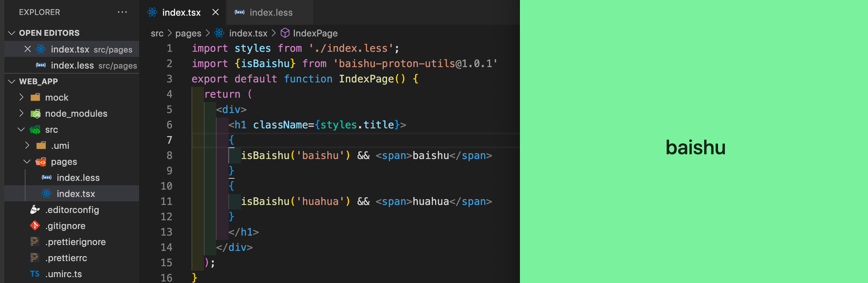Click IndexPage symbol in breadcrumb

coord(315,33)
